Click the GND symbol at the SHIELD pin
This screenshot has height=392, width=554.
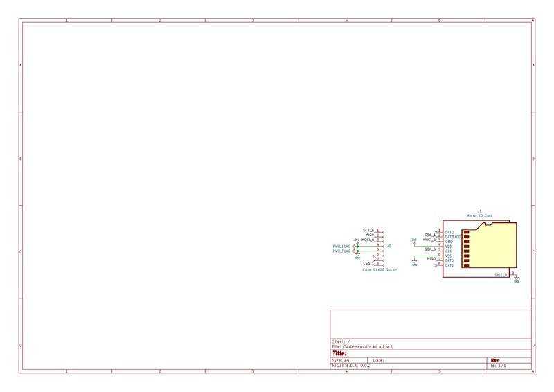point(516,280)
